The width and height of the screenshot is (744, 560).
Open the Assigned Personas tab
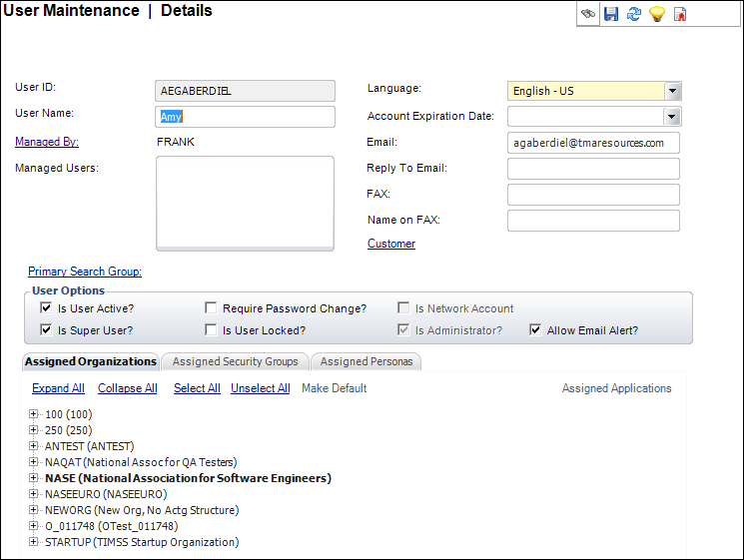368,361
